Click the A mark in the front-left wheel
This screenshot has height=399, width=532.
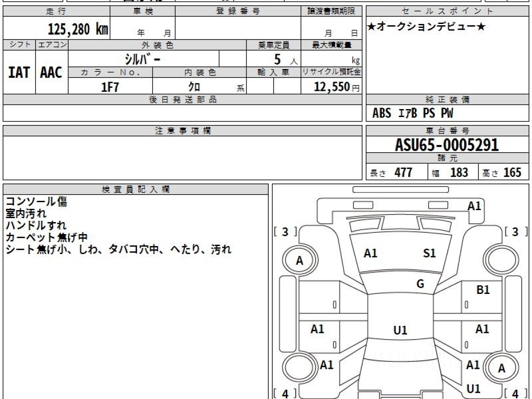click(x=300, y=261)
